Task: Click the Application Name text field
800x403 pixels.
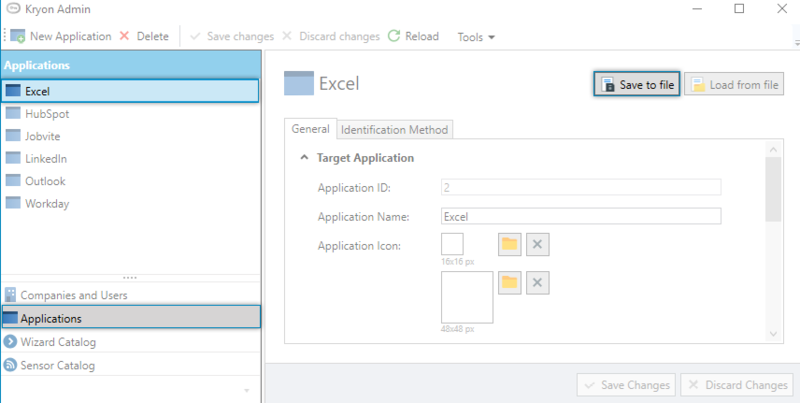Action: click(580, 216)
